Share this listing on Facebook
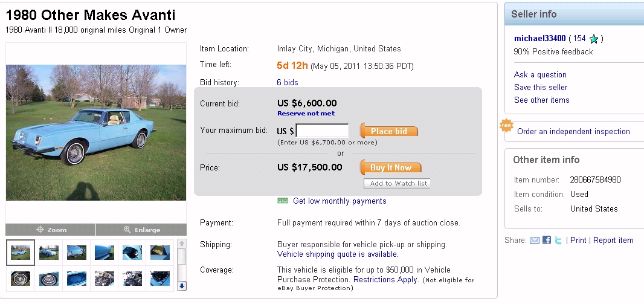Viewport: 644px width, 304px height. pyautogui.click(x=547, y=241)
